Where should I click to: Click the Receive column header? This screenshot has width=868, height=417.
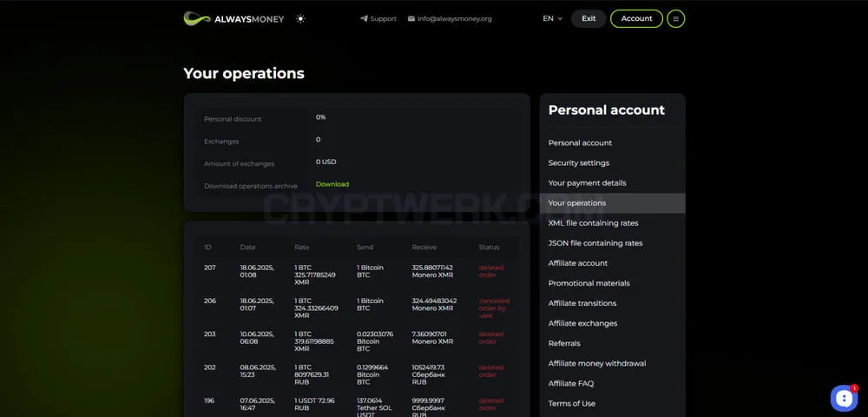coord(424,247)
